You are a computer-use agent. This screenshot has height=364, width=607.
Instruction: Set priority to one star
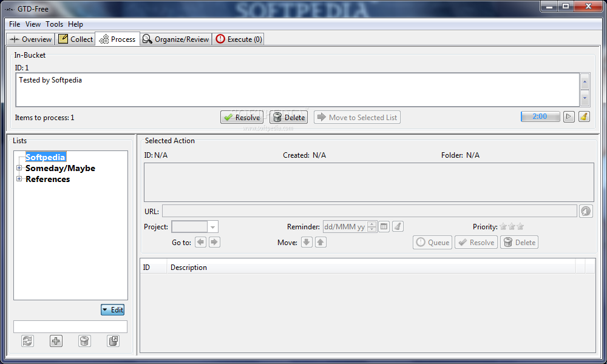point(503,226)
